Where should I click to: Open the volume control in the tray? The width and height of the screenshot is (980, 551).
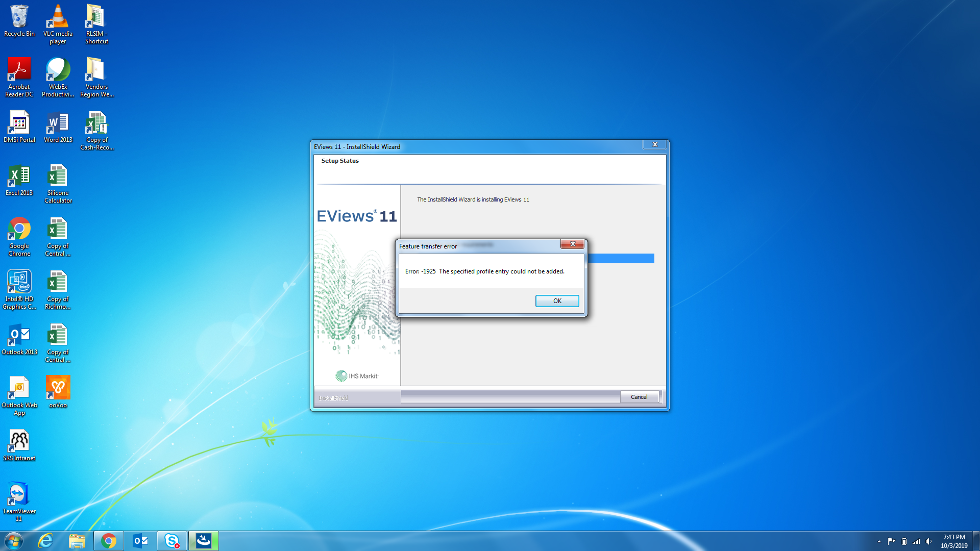928,541
